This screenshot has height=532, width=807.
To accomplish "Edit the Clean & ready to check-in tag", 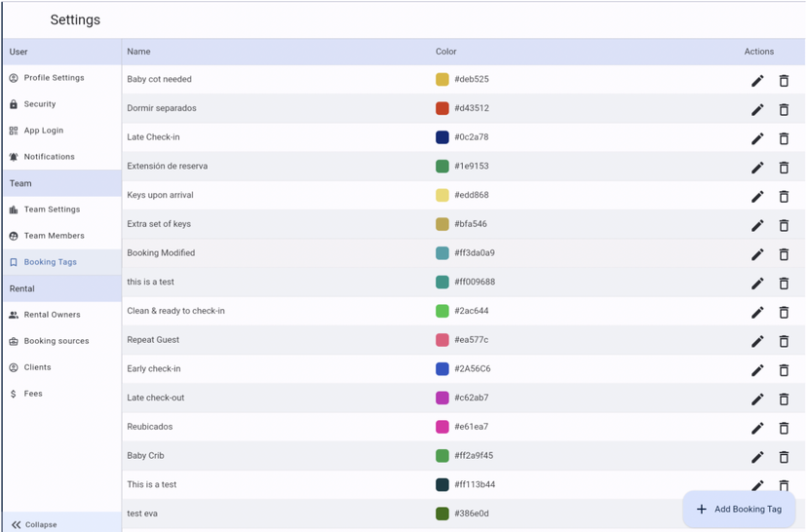I will coord(757,313).
